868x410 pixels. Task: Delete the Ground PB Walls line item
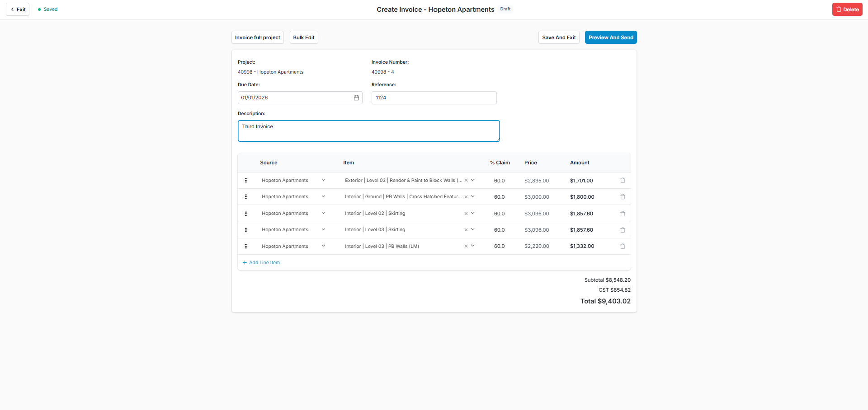(623, 197)
